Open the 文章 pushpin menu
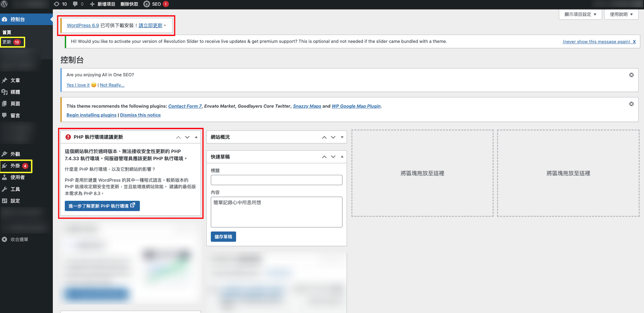 point(5,80)
